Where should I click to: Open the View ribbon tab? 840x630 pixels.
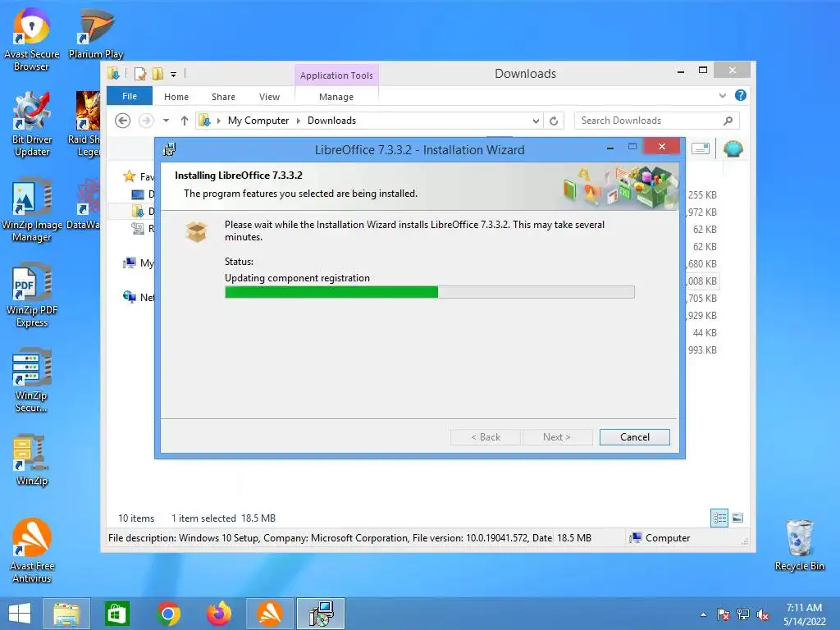point(269,97)
